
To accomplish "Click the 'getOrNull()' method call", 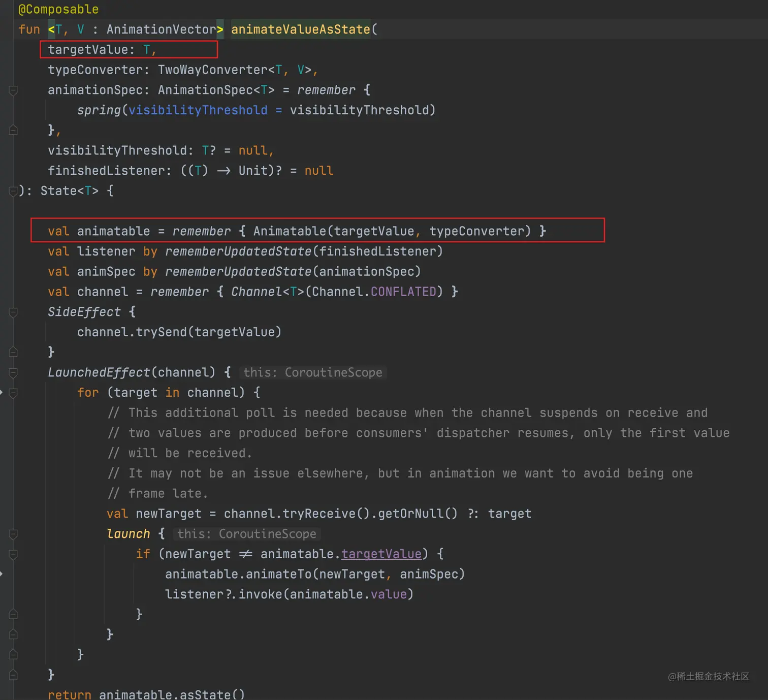I will 418,514.
